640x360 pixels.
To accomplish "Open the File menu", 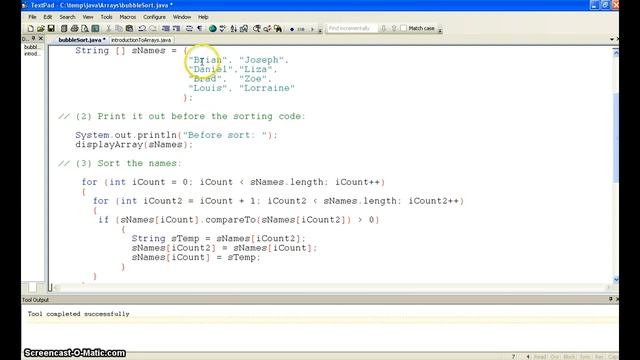I will [x=32, y=17].
